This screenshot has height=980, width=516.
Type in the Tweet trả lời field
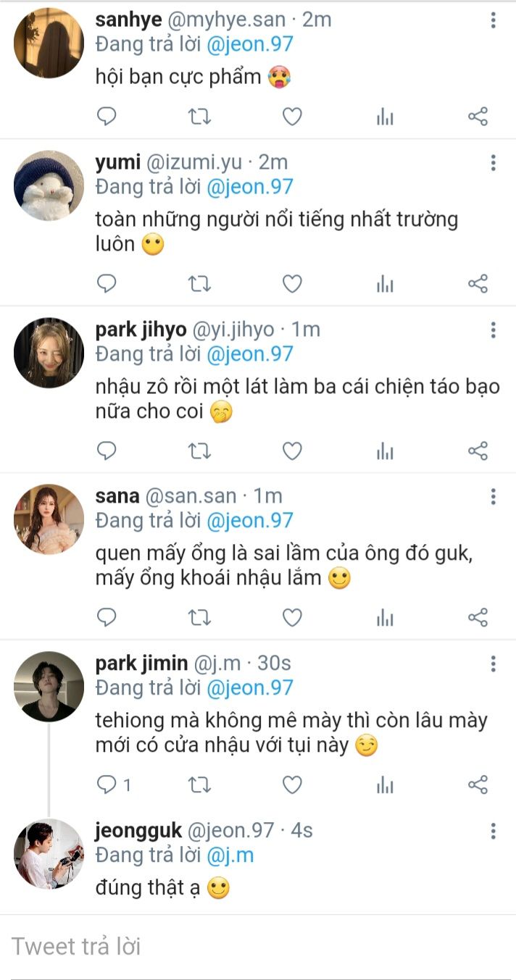tap(254, 947)
